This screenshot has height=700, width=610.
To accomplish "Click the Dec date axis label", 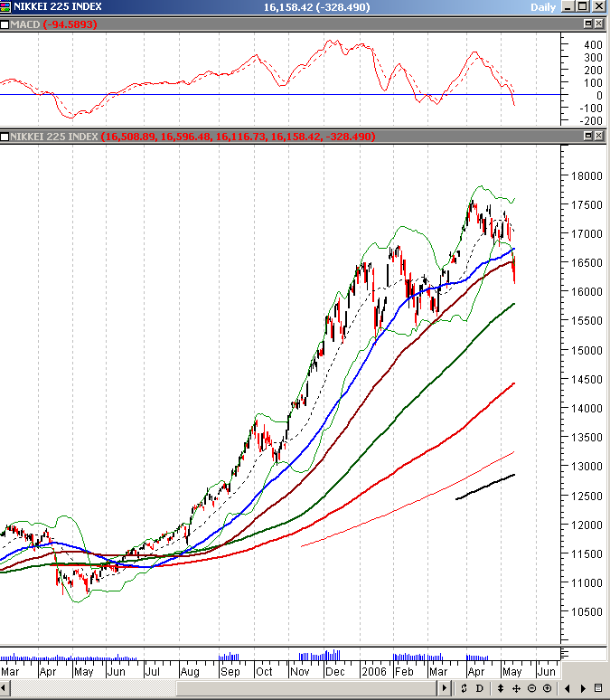I will point(335,672).
